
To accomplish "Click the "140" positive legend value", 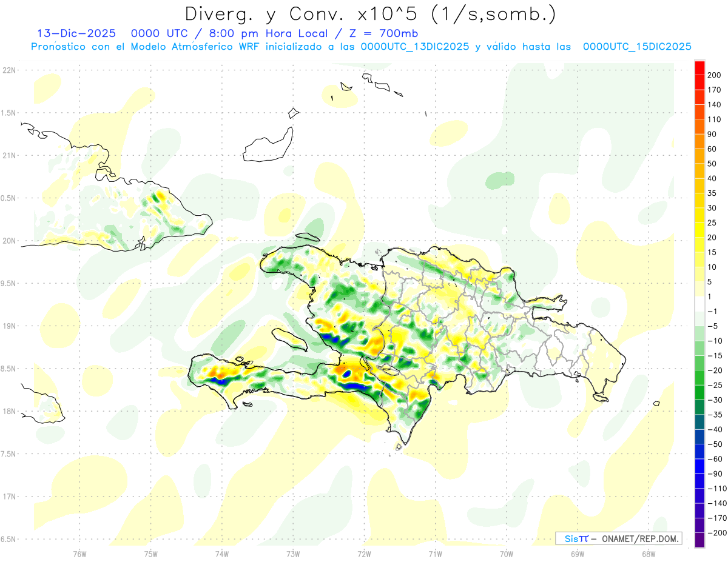I will [x=715, y=105].
